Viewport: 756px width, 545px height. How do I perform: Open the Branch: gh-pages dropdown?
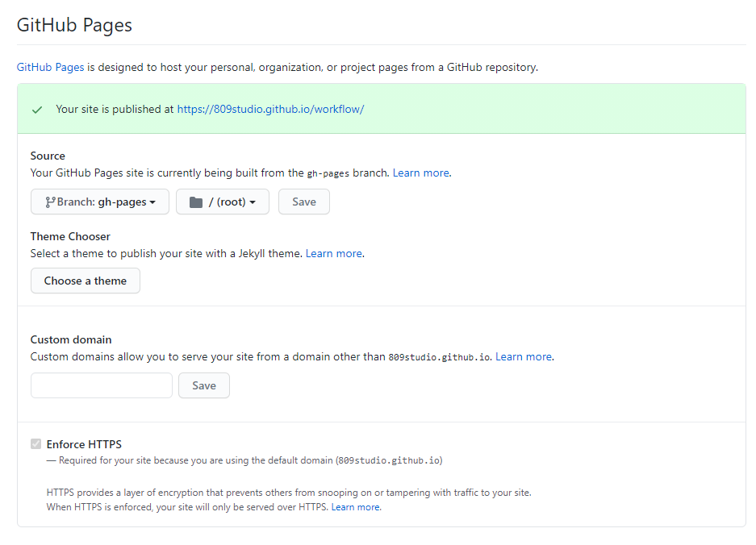pos(99,202)
